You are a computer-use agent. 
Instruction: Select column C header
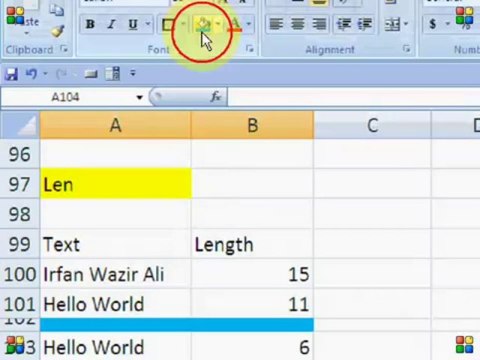tap(372, 125)
